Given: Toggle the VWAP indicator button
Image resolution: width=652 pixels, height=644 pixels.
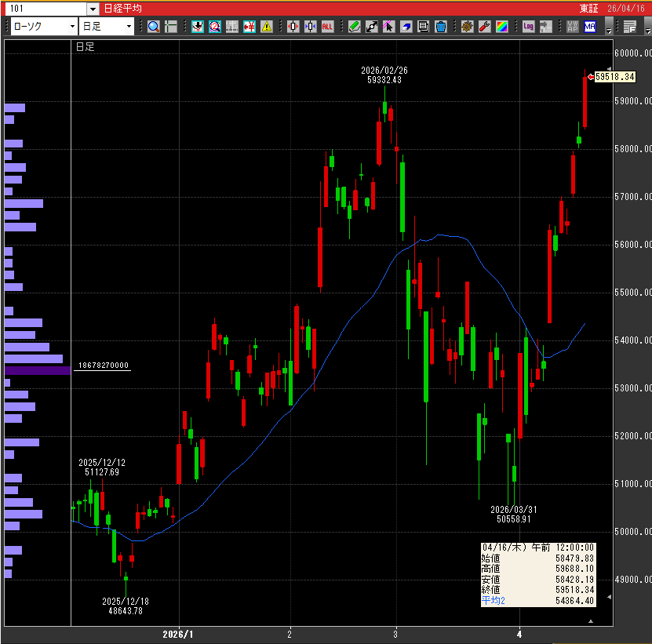Looking at the screenshot, I should coord(573,27).
